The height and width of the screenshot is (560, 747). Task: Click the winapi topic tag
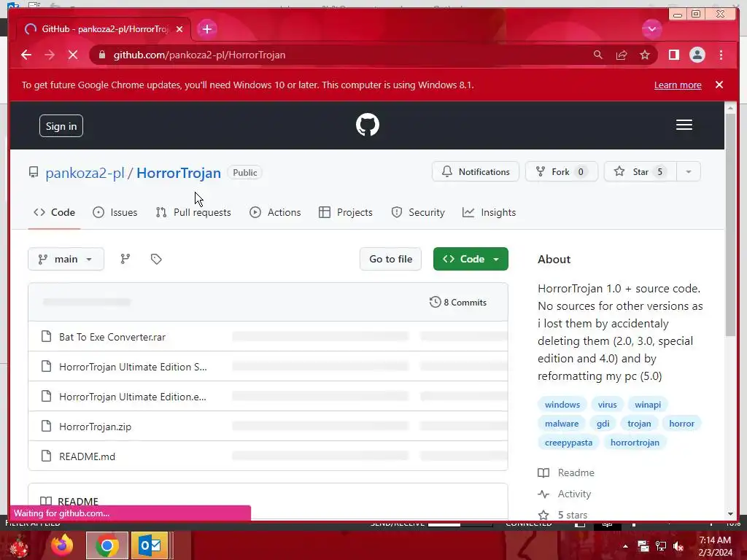(648, 404)
